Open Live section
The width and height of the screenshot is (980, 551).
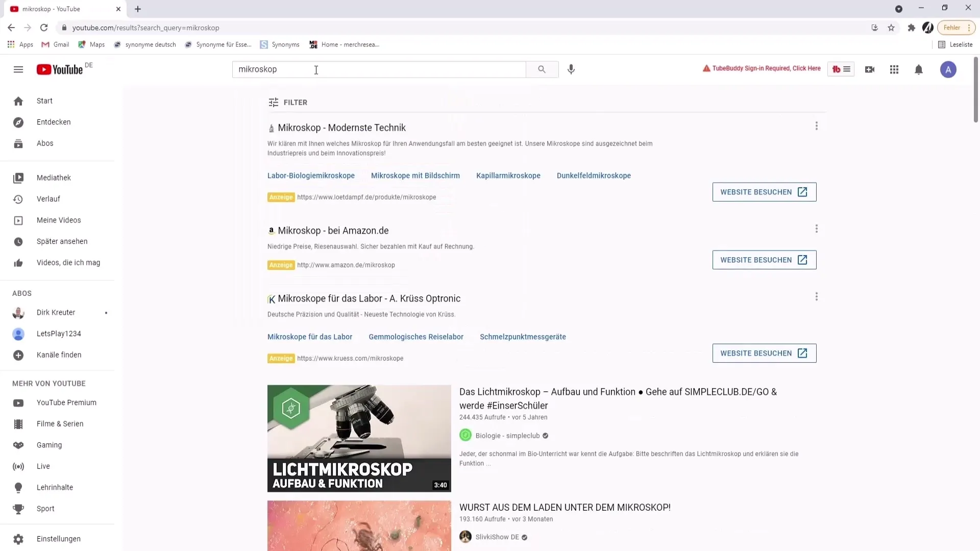pyautogui.click(x=57, y=466)
